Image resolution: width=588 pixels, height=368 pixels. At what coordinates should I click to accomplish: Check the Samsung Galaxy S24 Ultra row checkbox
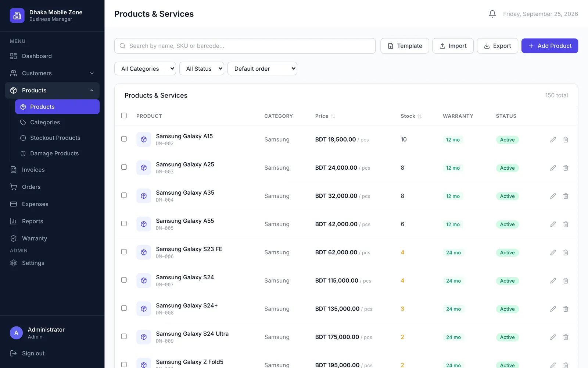pos(124,336)
